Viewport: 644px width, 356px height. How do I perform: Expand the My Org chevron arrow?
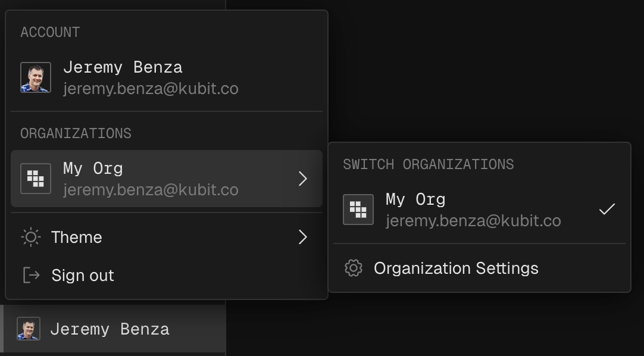[303, 179]
